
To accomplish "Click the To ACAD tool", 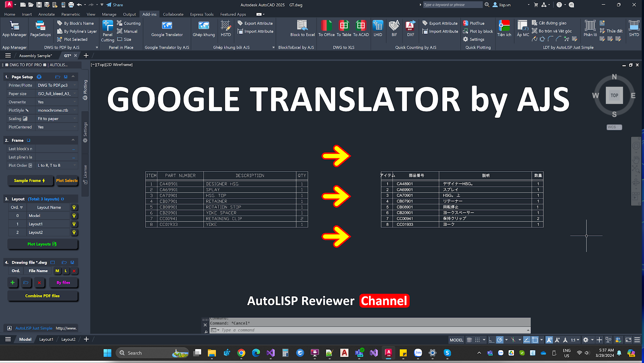I will (361, 29).
